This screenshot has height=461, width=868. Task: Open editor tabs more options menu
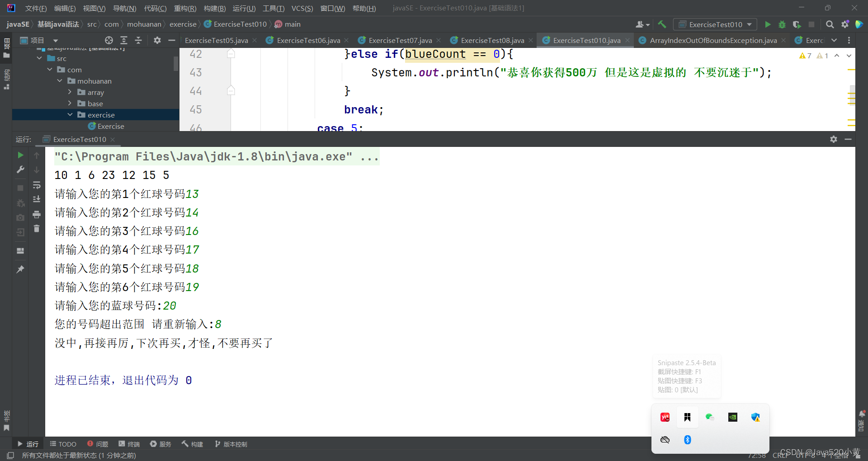coord(849,40)
